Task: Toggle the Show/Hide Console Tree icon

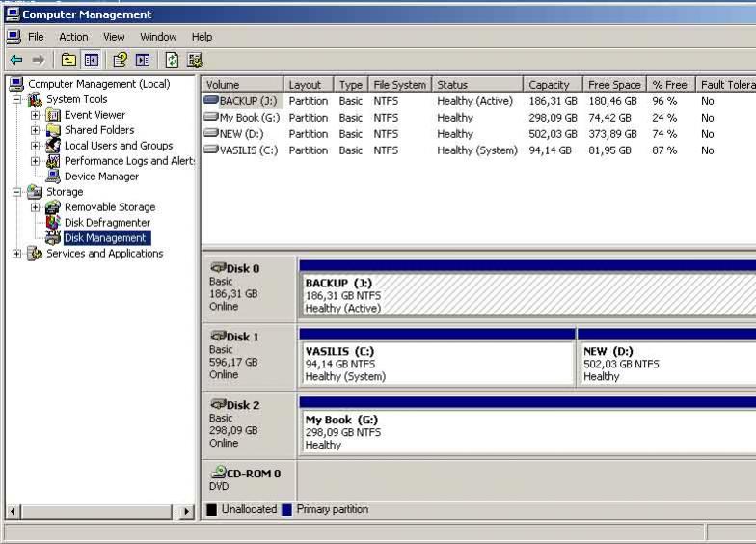Action: pos(91,60)
